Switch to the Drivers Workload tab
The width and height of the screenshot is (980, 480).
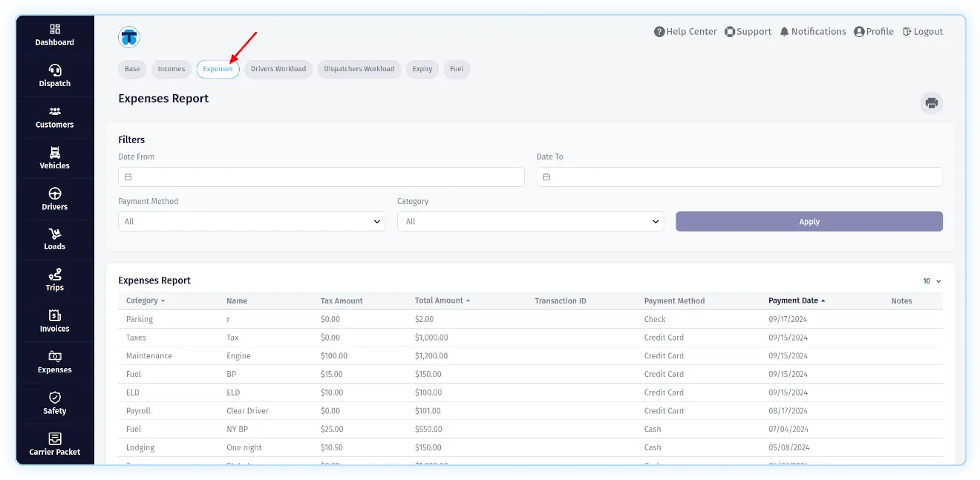tap(278, 69)
